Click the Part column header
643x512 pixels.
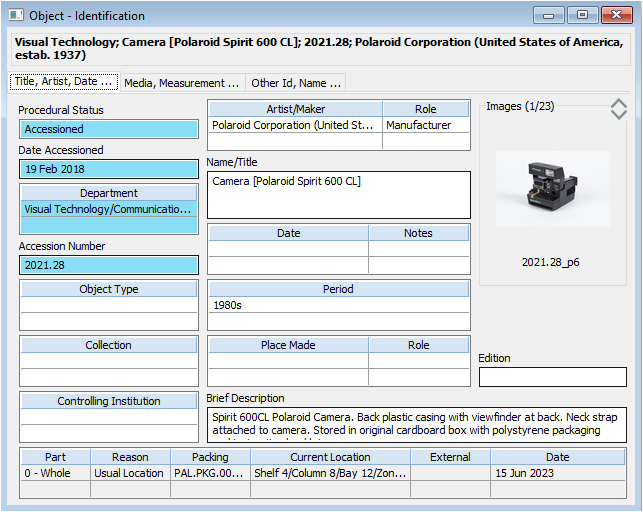coord(55,457)
